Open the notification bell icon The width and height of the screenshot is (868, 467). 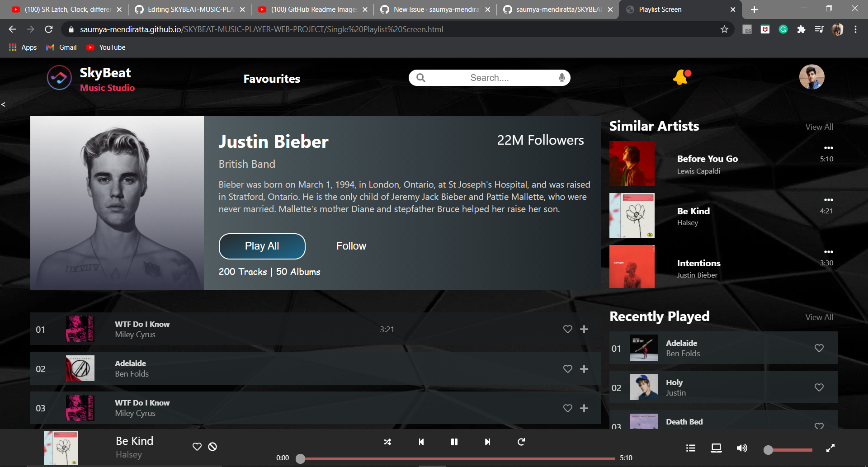click(x=682, y=77)
